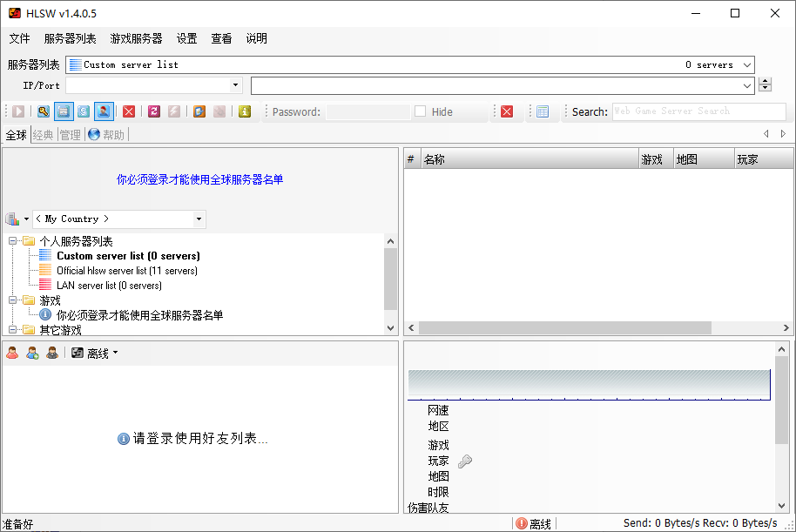
Task: Click the 名称 column header
Action: pos(530,159)
